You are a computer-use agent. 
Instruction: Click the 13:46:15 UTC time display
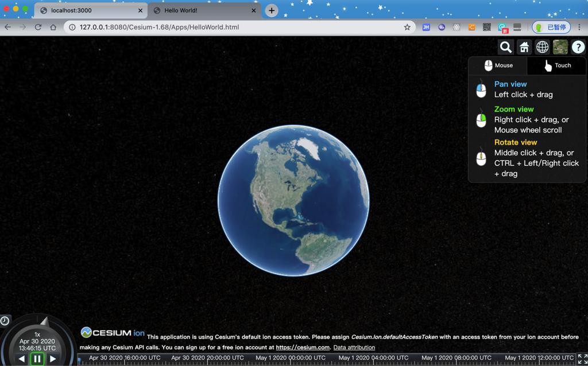[x=37, y=348]
